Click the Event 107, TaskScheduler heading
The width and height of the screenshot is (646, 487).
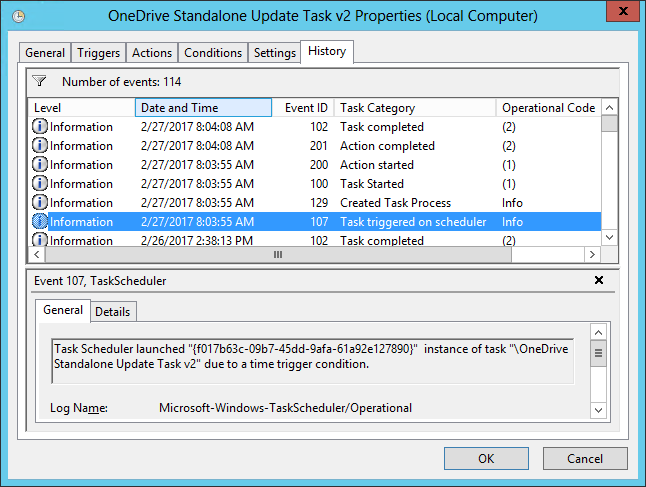(x=100, y=281)
